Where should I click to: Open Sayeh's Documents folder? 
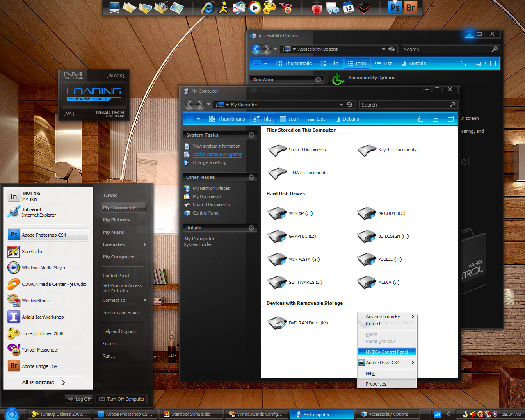point(387,150)
